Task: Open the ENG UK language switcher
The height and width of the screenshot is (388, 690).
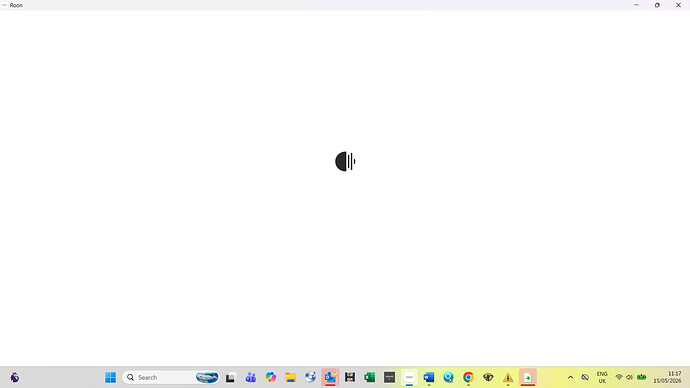Action: 602,377
